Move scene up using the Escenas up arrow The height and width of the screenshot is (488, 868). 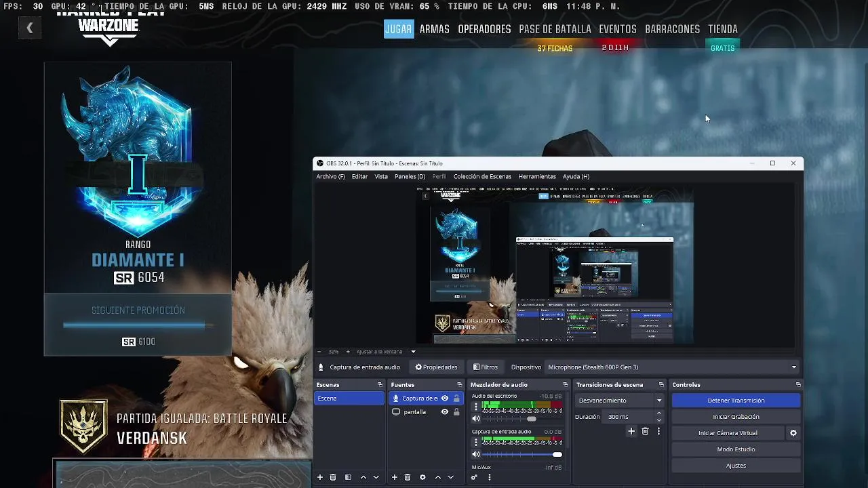pyautogui.click(x=363, y=477)
